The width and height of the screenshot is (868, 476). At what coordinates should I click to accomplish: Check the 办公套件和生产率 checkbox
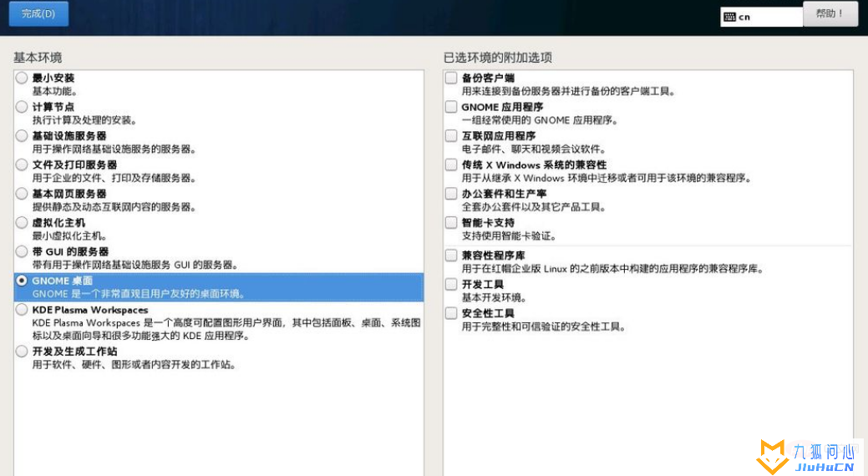coord(451,194)
